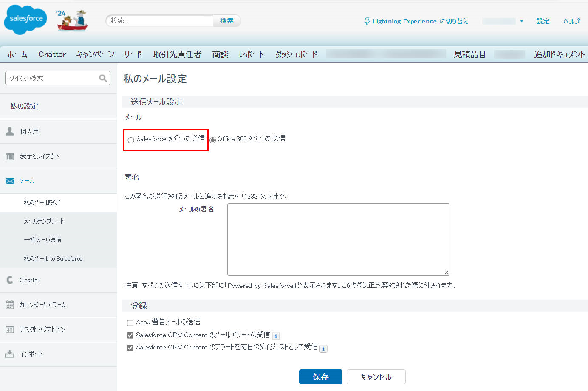Click the 保存 button
588x391 pixels.
(x=320, y=377)
